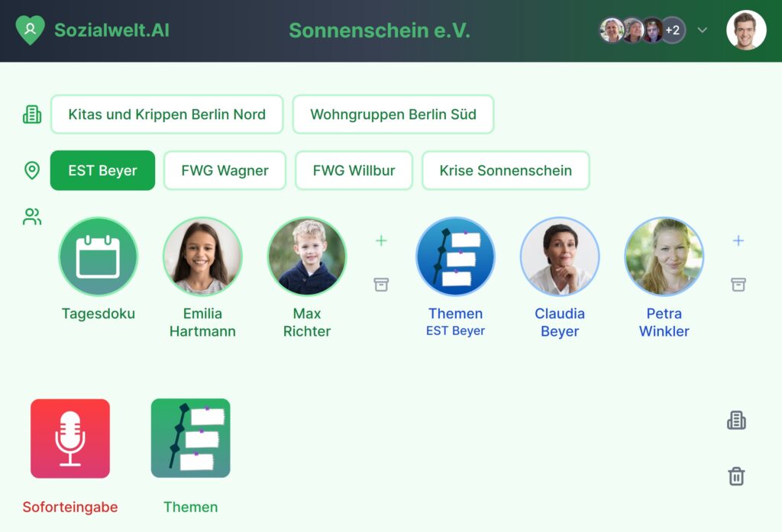
Task: Click archive box icon beside Petra Winkler
Action: pos(738,285)
